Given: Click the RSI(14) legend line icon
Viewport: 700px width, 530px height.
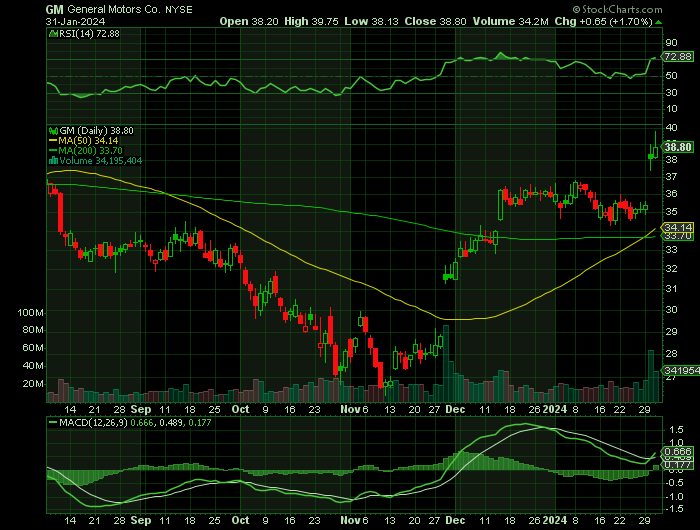Looking at the screenshot, I should pyautogui.click(x=53, y=33).
